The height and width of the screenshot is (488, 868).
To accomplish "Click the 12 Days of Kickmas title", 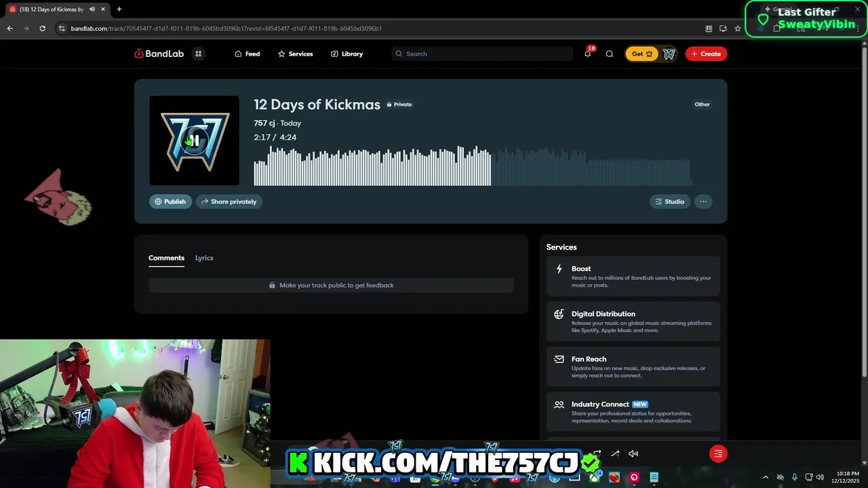I will click(x=317, y=104).
